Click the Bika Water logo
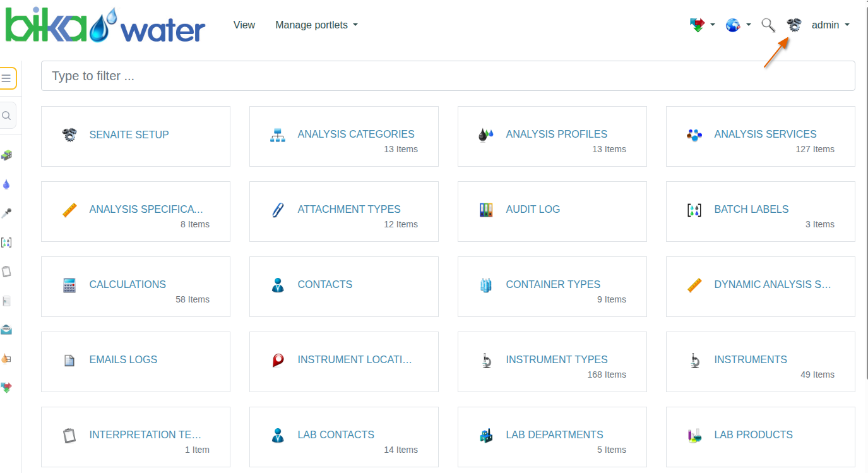The image size is (868, 473). pyautogui.click(x=105, y=25)
